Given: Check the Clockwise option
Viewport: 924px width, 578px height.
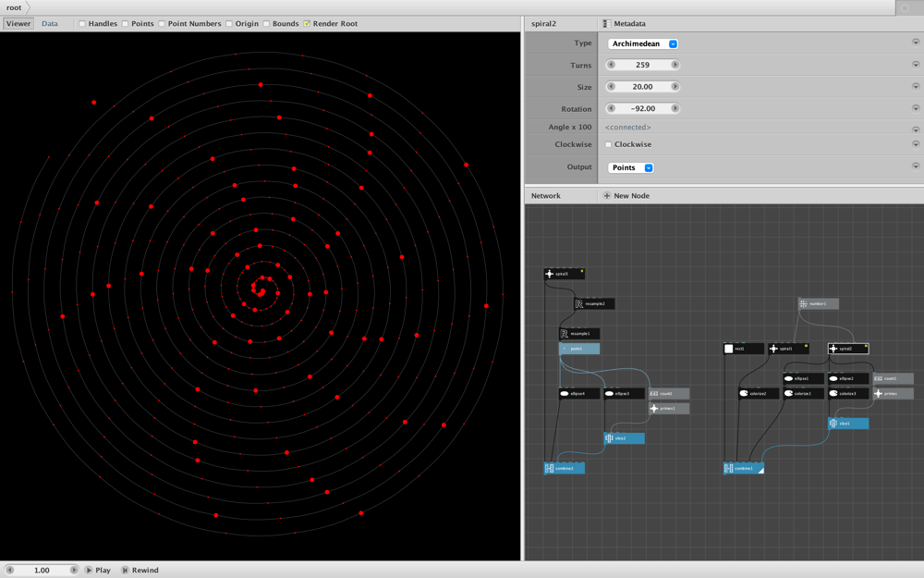Looking at the screenshot, I should pos(608,144).
